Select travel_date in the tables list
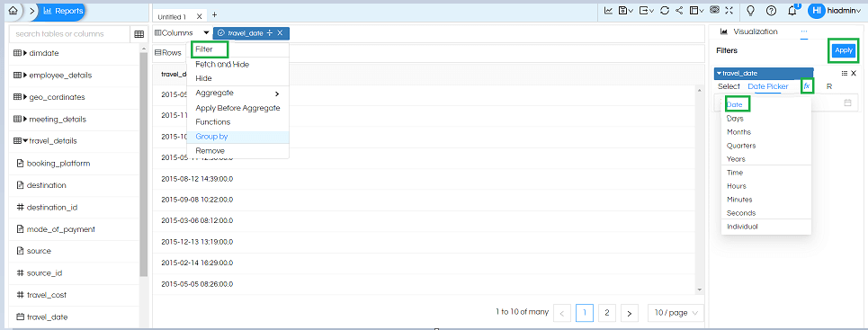 tap(47, 317)
